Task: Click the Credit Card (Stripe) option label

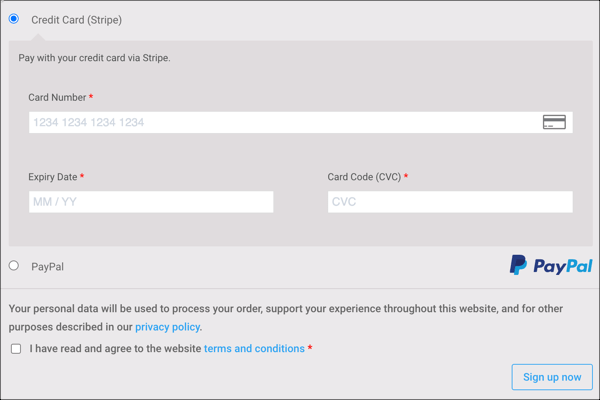Action: [x=76, y=20]
